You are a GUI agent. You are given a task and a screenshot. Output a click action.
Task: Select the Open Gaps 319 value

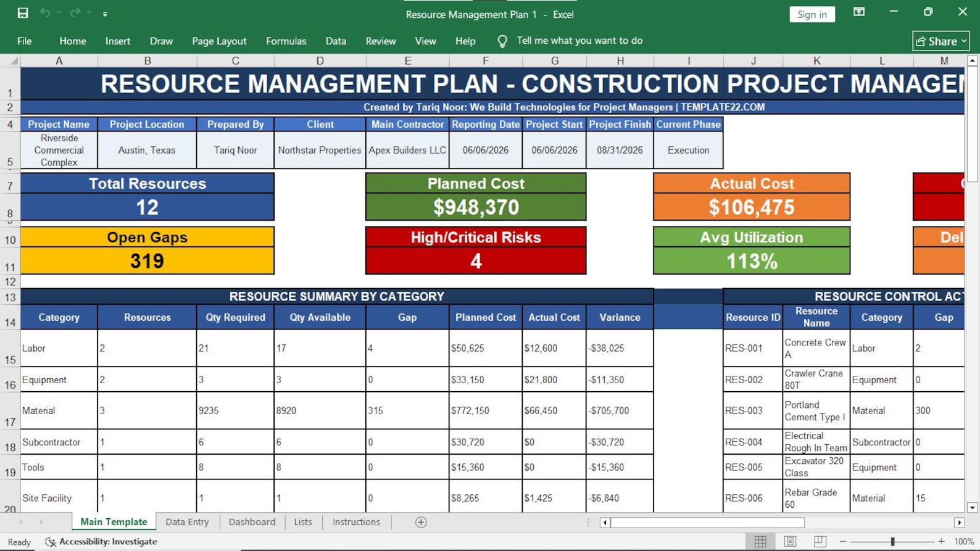(147, 261)
